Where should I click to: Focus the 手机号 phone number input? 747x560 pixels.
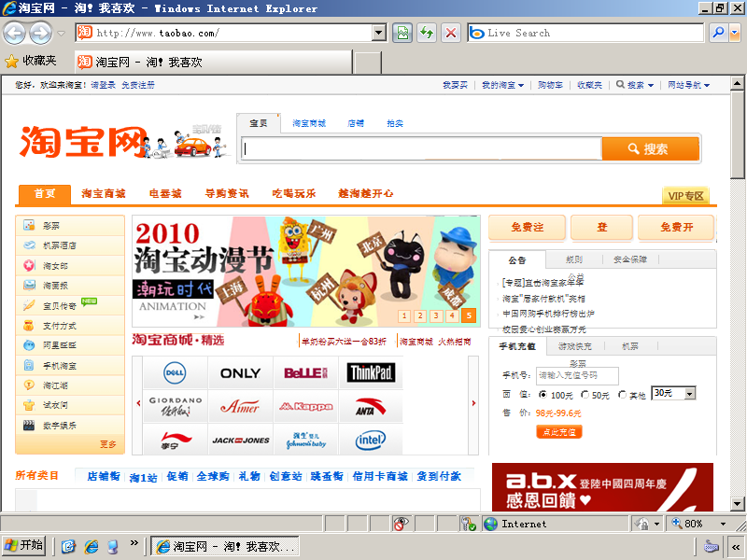[x=577, y=376]
